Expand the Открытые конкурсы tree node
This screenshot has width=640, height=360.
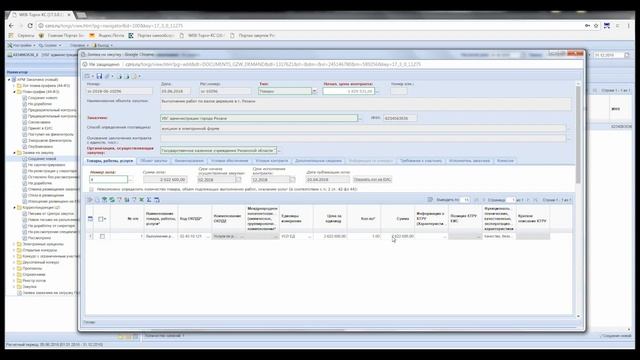pos(14,250)
